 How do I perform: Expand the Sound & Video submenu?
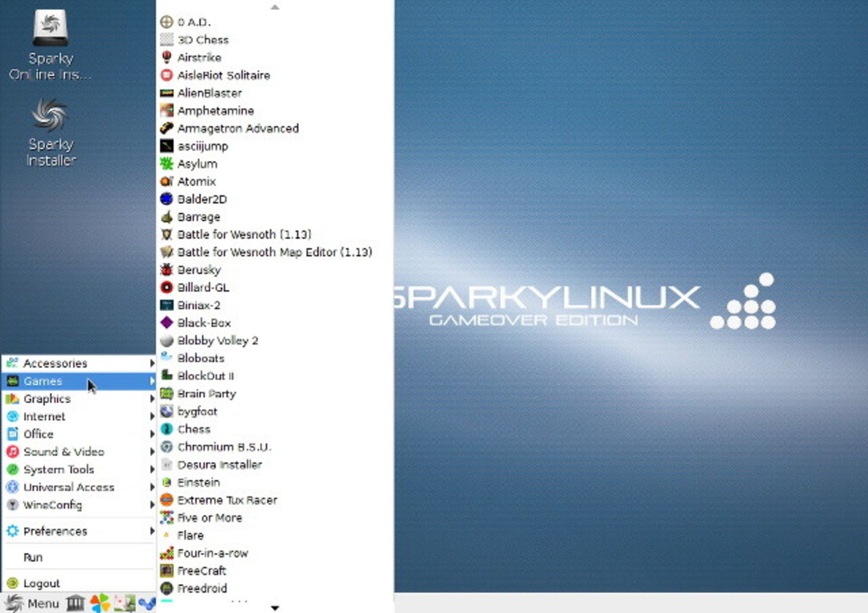coord(64,452)
